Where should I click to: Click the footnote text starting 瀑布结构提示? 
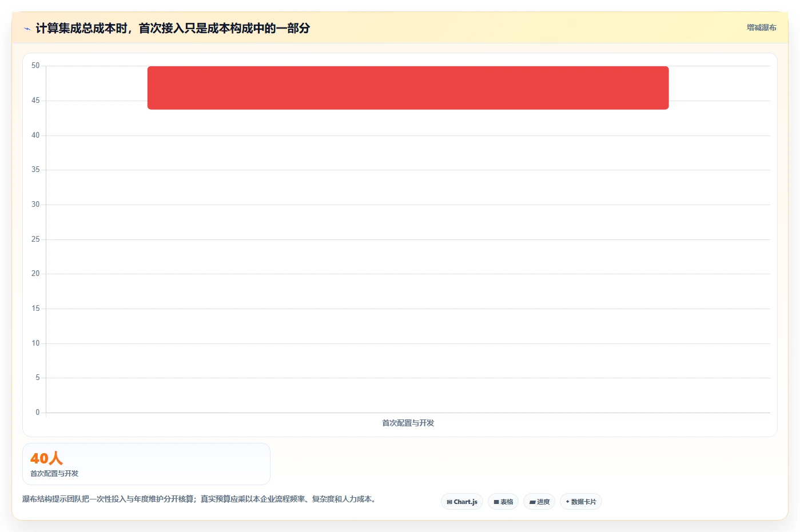tap(200, 499)
